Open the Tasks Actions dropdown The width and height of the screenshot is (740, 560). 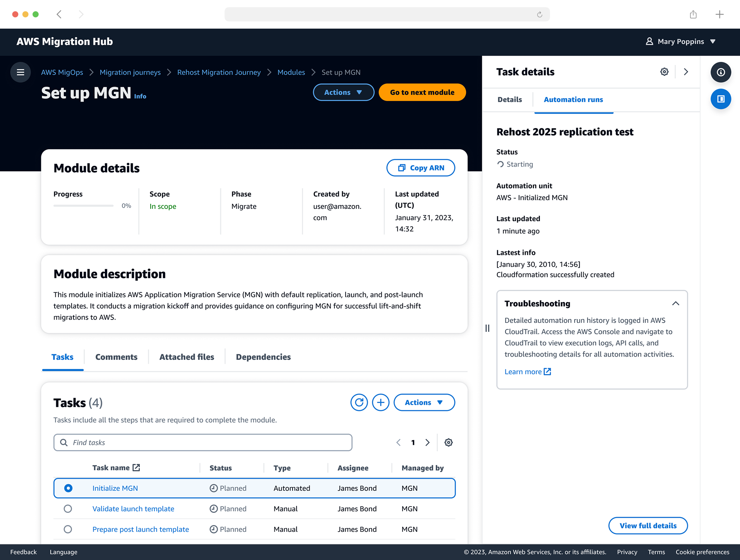pyautogui.click(x=424, y=403)
